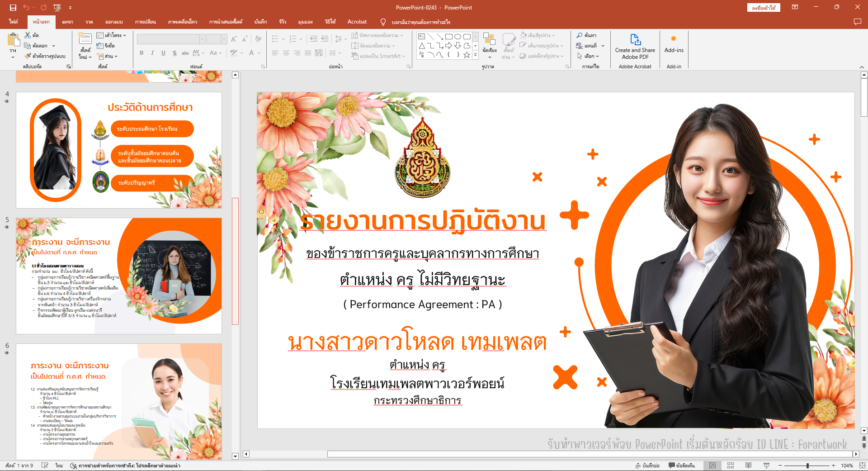Click the zoom in plus button
Viewport: 868px width, 471px height.
coord(833,466)
